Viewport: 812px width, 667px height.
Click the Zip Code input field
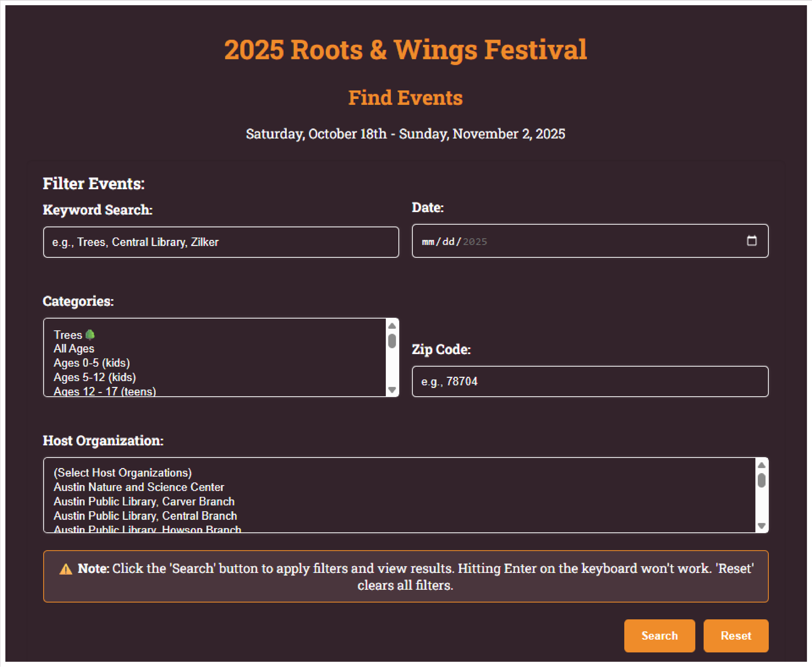(x=590, y=381)
